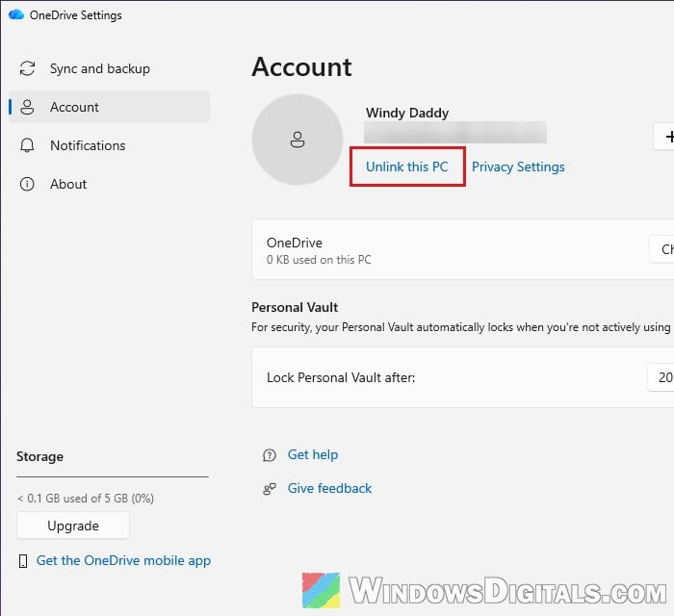The height and width of the screenshot is (616, 674).
Task: Click the Account person icon in sidebar
Action: coord(27,107)
